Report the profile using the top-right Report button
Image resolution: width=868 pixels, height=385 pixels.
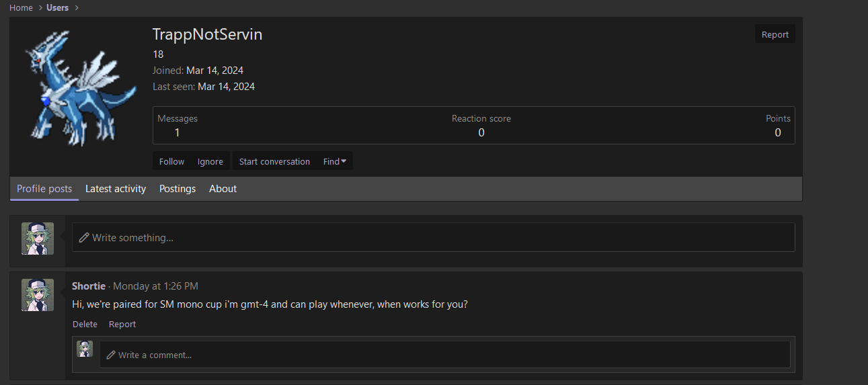tap(775, 34)
